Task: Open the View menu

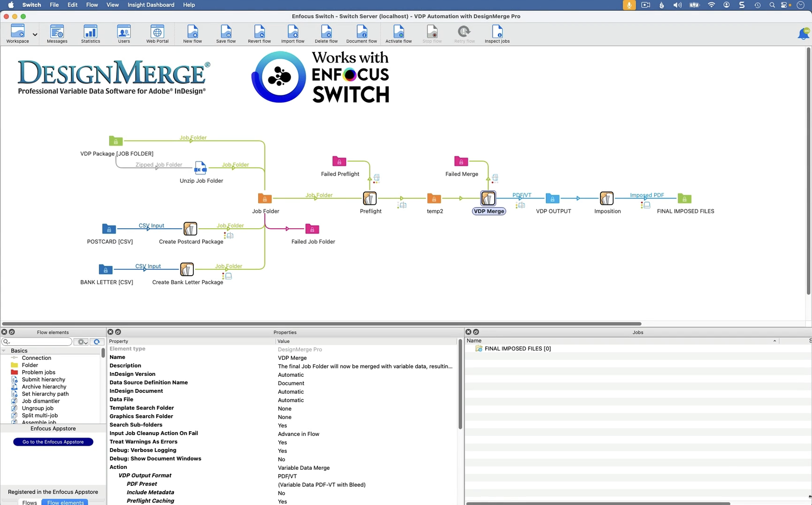Action: [x=112, y=5]
